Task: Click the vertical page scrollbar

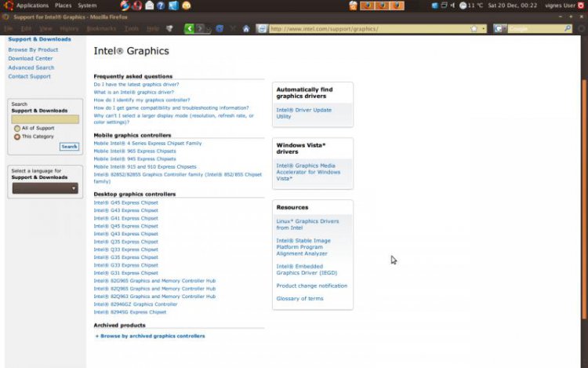Action: click(x=584, y=199)
